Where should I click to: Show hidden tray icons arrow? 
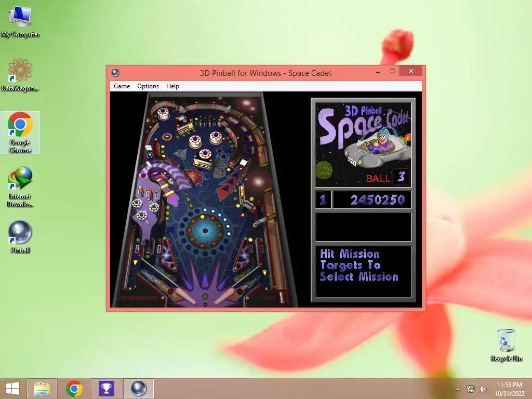pyautogui.click(x=458, y=389)
